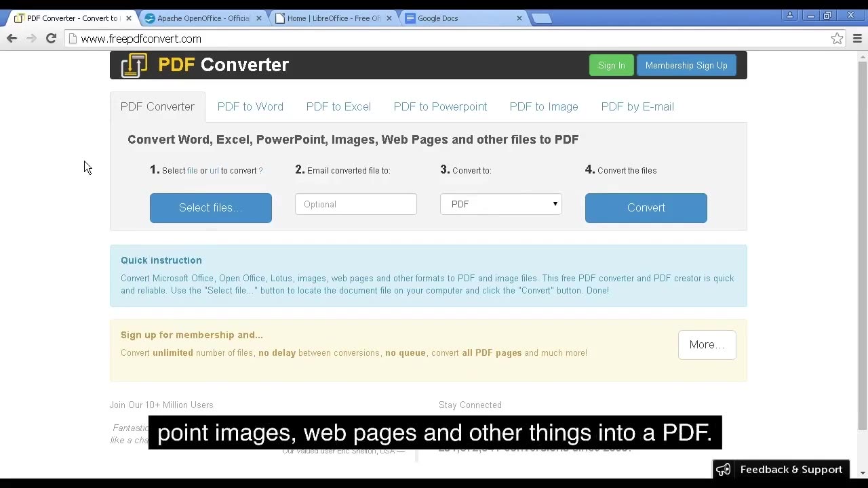The image size is (868, 488).
Task: Open the Convert to PDF dropdown
Action: tap(500, 204)
